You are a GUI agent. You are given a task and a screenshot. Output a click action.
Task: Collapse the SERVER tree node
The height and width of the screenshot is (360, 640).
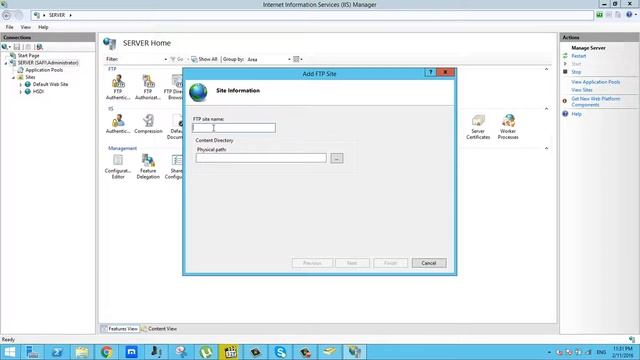6,63
